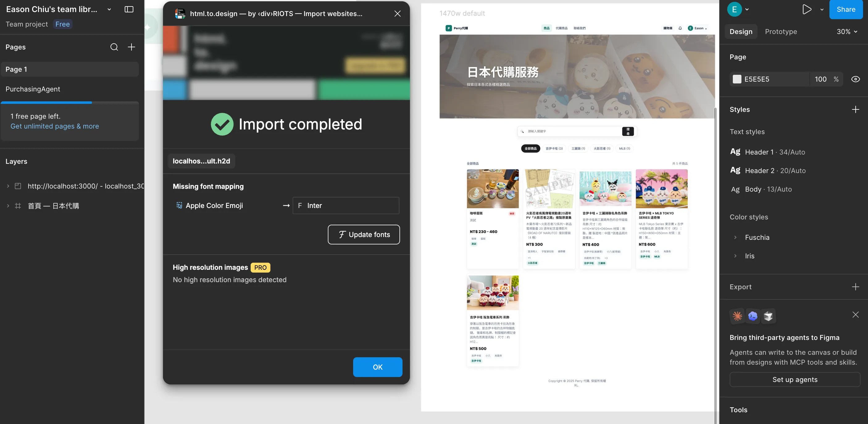Click the Set up agents button
This screenshot has height=424, width=868.
pos(795,379)
